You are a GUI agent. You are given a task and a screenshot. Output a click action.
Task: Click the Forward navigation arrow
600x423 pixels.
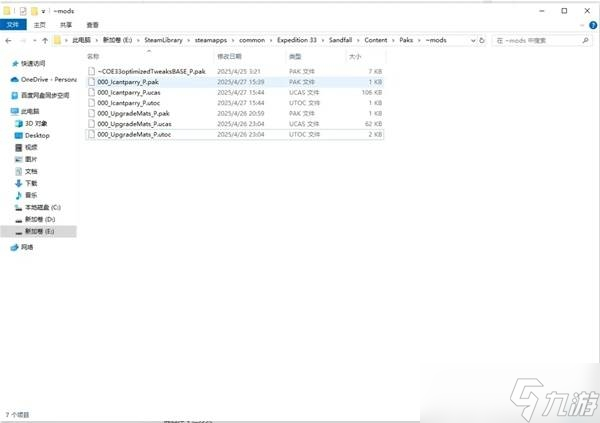[23, 40]
